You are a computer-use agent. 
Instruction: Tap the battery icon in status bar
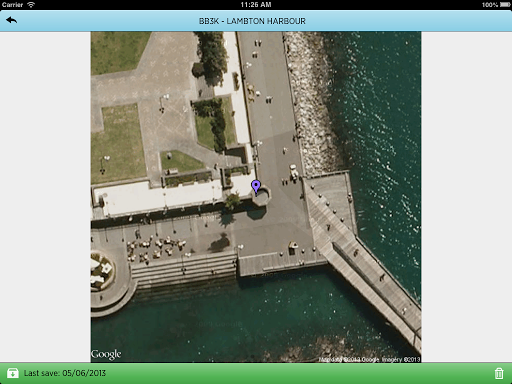(x=505, y=5)
